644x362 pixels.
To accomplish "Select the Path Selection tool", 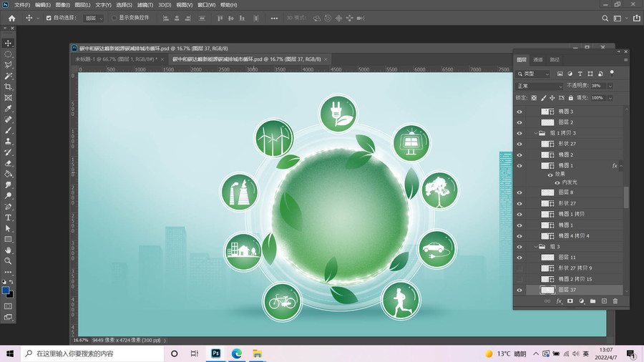I will (x=8, y=228).
